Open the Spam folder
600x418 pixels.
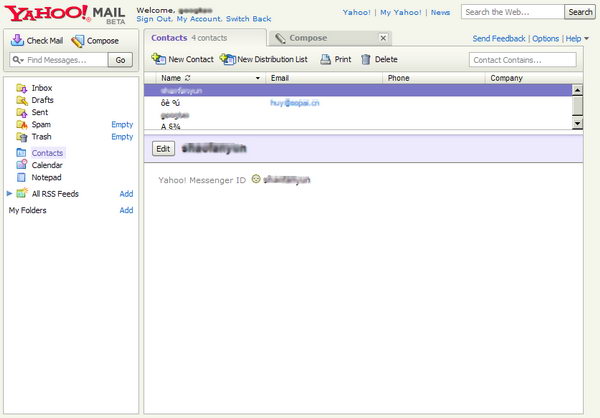(41, 124)
